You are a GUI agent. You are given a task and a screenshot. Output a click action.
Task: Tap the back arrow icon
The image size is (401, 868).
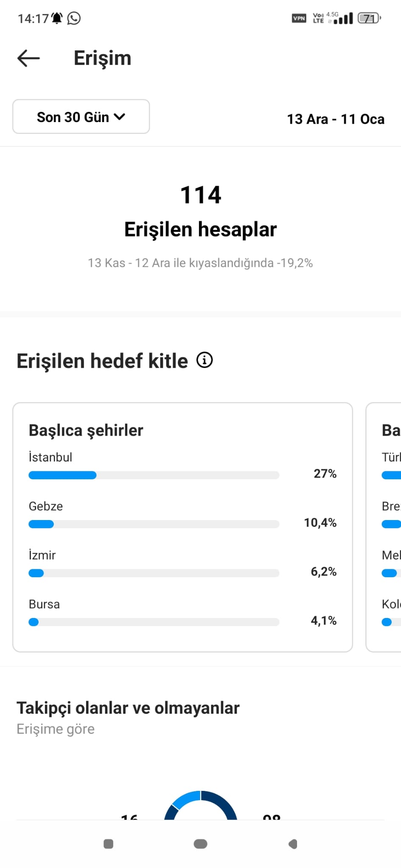(x=28, y=58)
